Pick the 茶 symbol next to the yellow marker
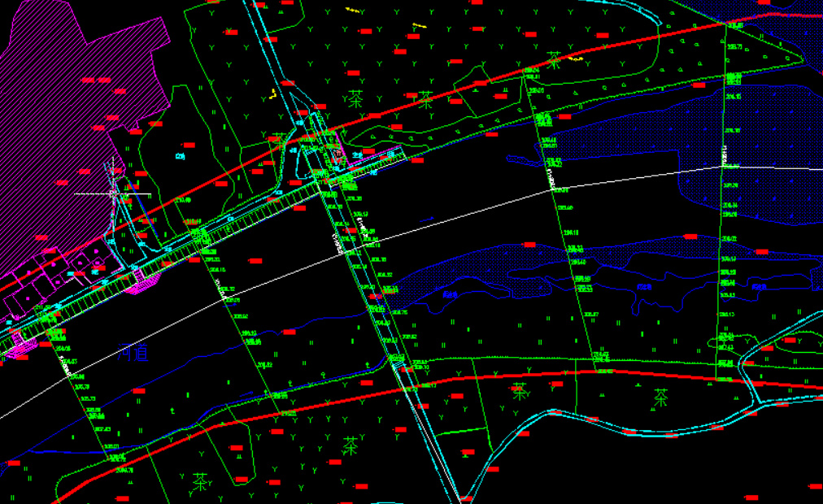823x504 pixels. point(555,59)
